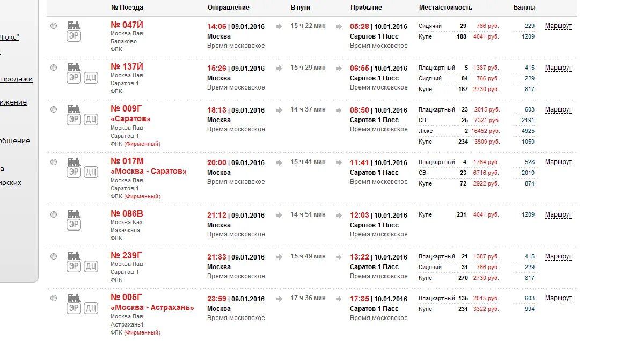Open train number № 086В
Viewport: 644px width, 341px height.
point(127,213)
